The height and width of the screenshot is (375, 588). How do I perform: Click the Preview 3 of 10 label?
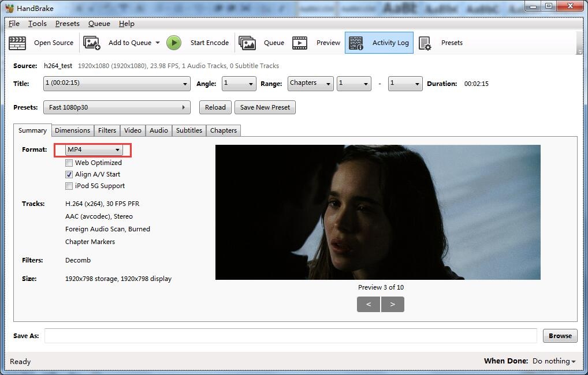point(381,287)
